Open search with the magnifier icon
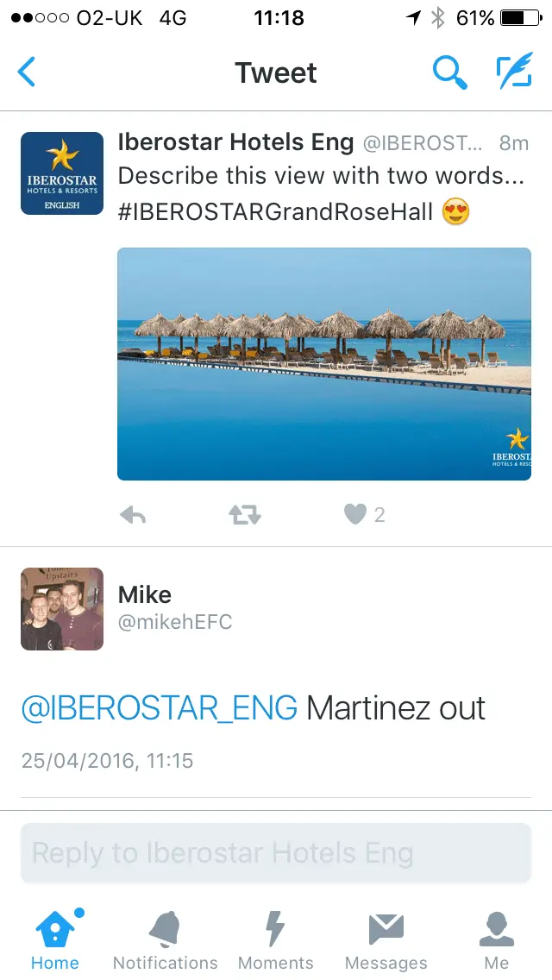The height and width of the screenshot is (980, 552). (449, 72)
